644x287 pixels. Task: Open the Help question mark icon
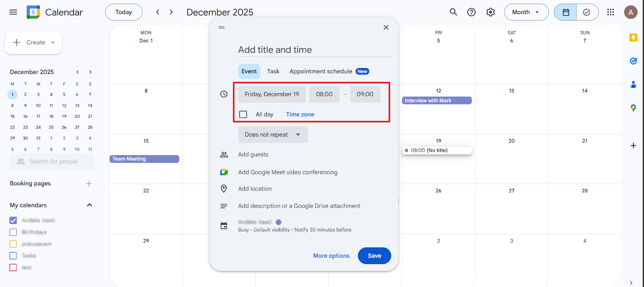tap(471, 12)
